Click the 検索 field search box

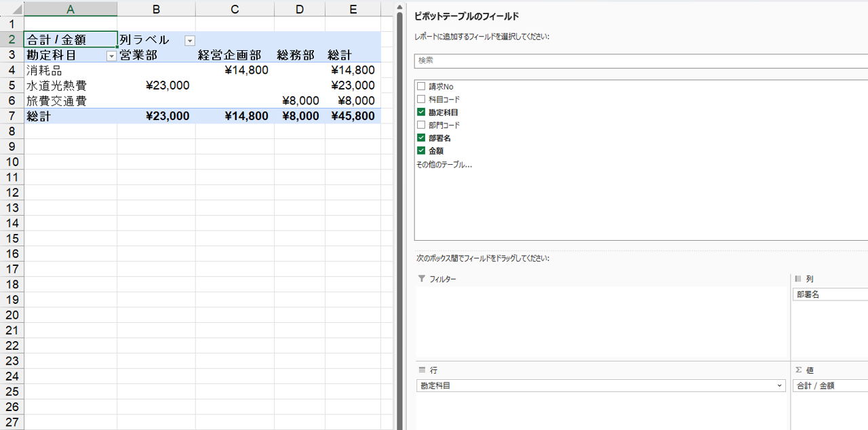pyautogui.click(x=637, y=61)
